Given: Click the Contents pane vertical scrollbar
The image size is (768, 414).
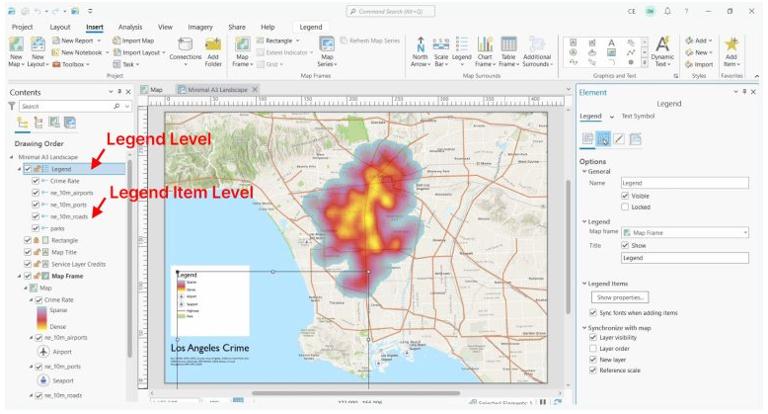Looking at the screenshot, I should pyautogui.click(x=129, y=257).
